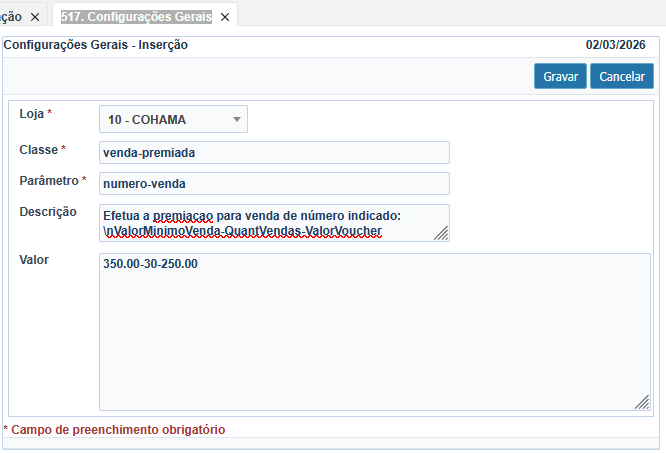
Task: Click the Valor textarea resize handle
Action: click(642, 402)
